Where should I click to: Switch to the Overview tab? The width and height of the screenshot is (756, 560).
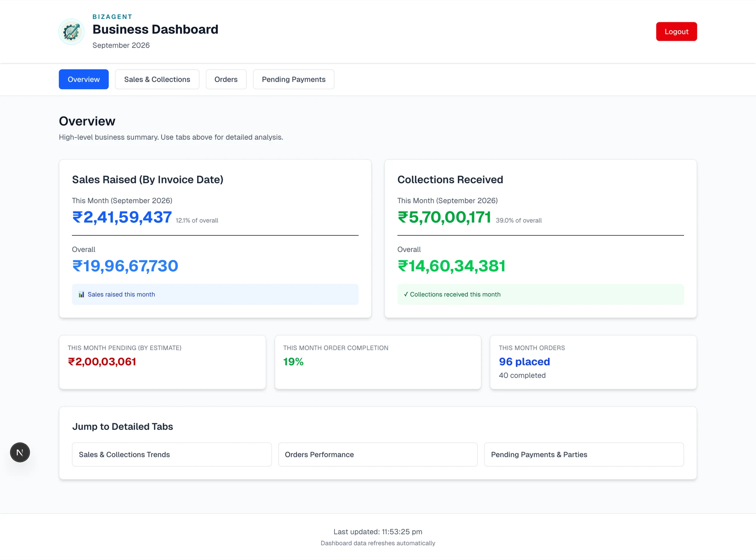click(84, 79)
